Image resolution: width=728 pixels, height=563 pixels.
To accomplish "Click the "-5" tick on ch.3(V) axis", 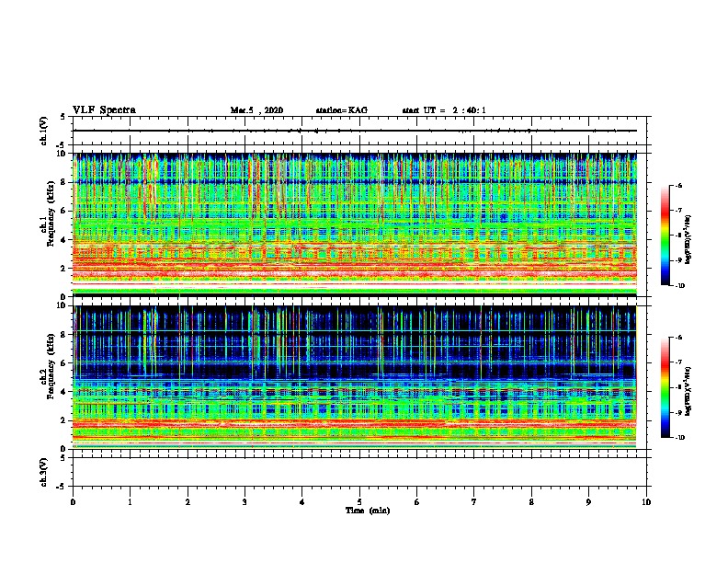I will coord(62,487).
